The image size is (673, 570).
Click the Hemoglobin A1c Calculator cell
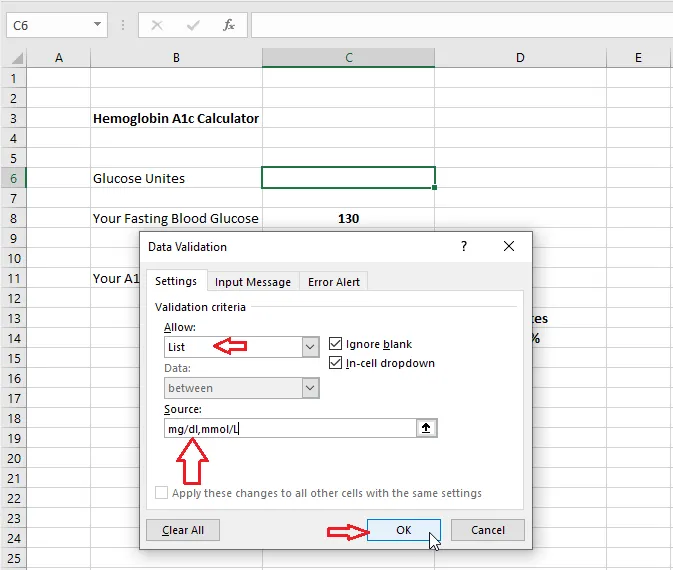coord(176,118)
